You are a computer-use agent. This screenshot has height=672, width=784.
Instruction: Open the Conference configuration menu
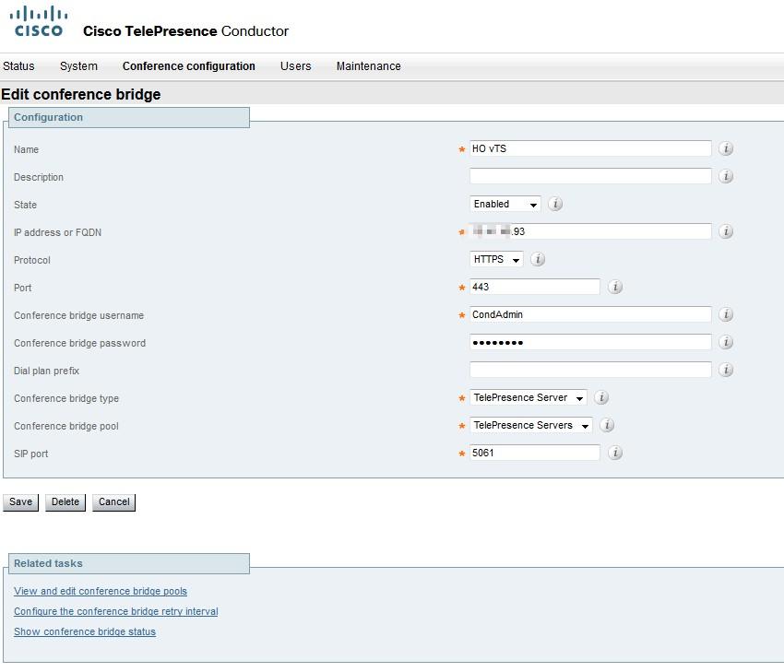pos(188,66)
